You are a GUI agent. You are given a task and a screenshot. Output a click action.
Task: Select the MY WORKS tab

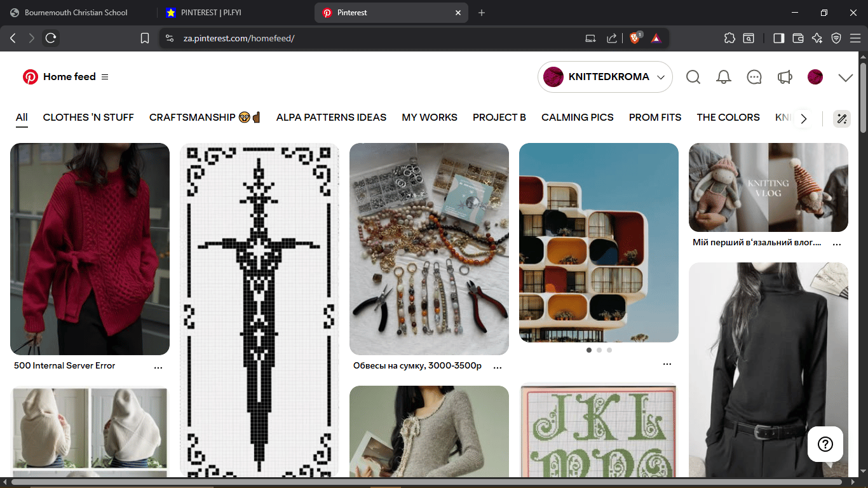click(x=430, y=118)
